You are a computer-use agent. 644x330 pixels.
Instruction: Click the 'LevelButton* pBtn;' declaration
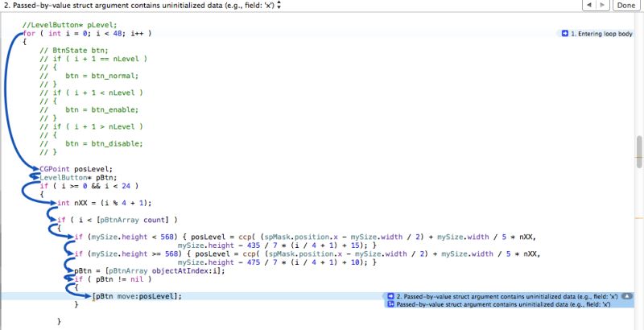(78, 177)
